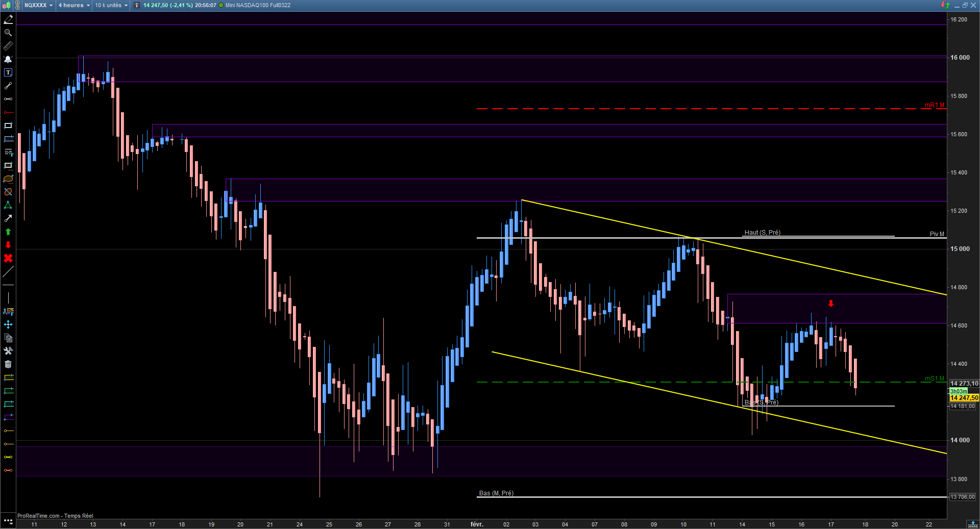Click the 20:56:07 clock in title bar
The image size is (980, 529).
tap(205, 5)
